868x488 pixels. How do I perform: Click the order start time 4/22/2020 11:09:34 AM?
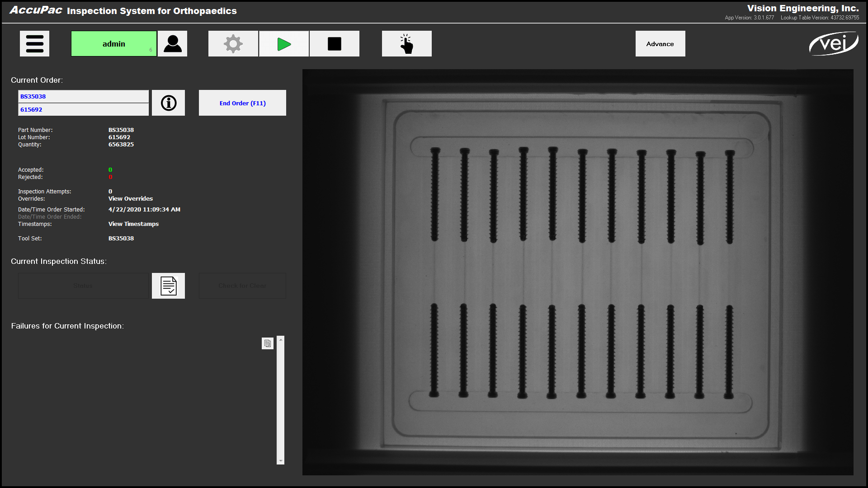coord(144,210)
